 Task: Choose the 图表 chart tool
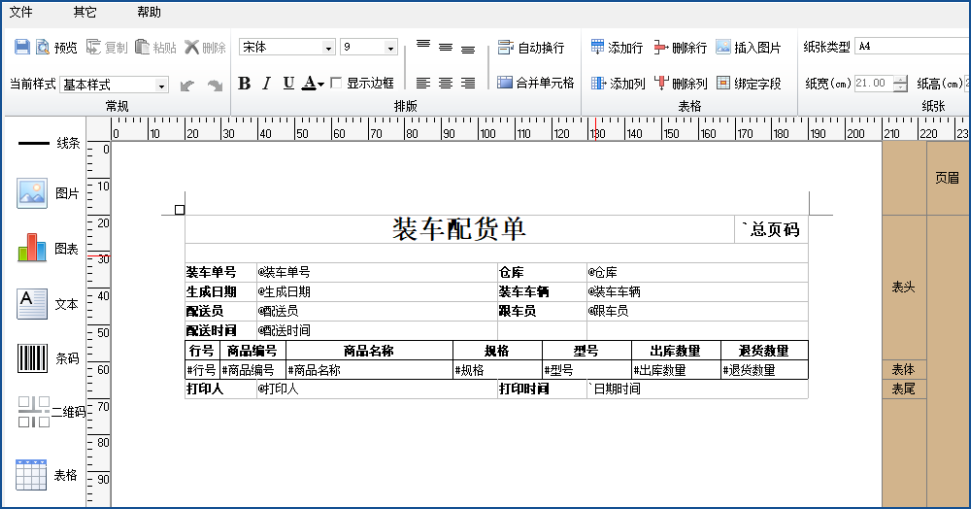pyautogui.click(x=49, y=248)
